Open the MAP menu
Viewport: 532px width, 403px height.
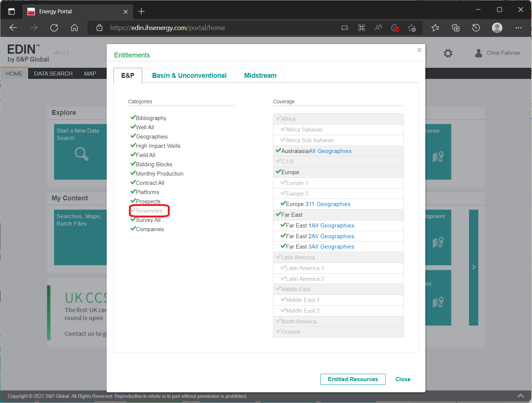pos(90,73)
